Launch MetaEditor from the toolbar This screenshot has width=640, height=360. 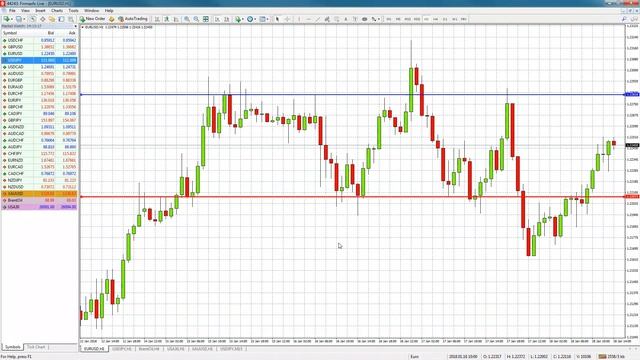pos(111,19)
